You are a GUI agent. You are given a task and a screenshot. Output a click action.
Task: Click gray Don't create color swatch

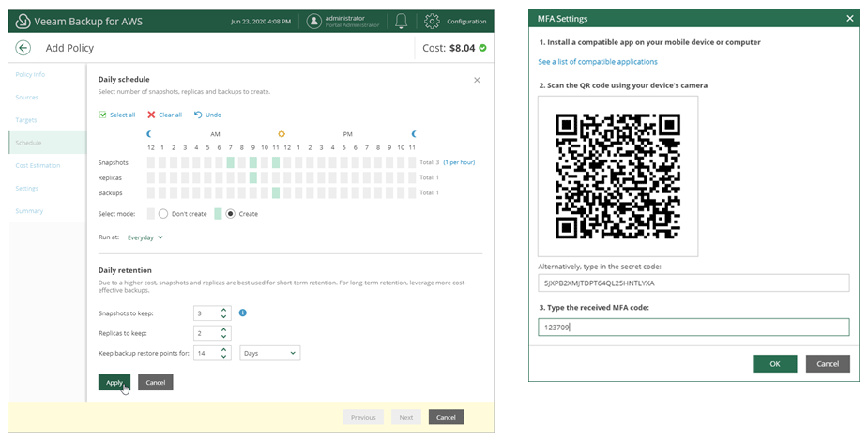[150, 214]
